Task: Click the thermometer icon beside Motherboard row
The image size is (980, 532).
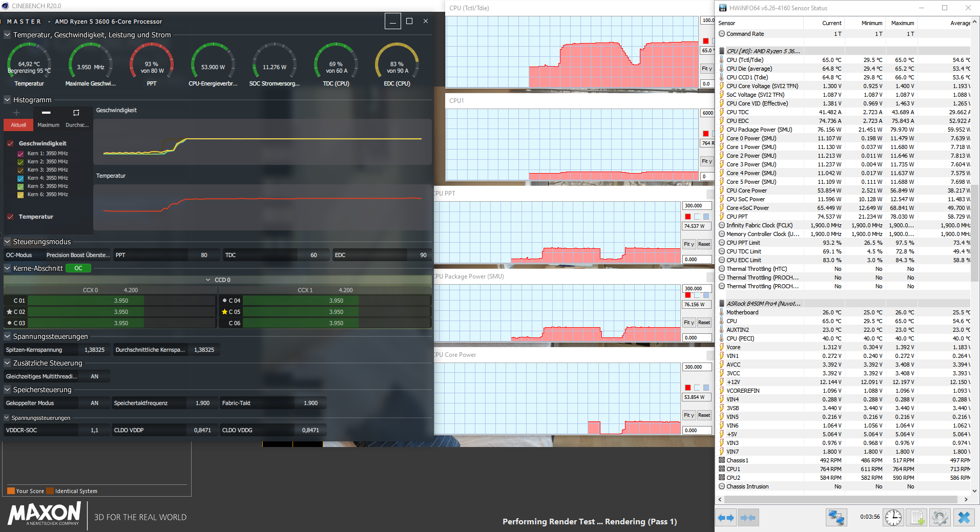Action: (x=722, y=312)
